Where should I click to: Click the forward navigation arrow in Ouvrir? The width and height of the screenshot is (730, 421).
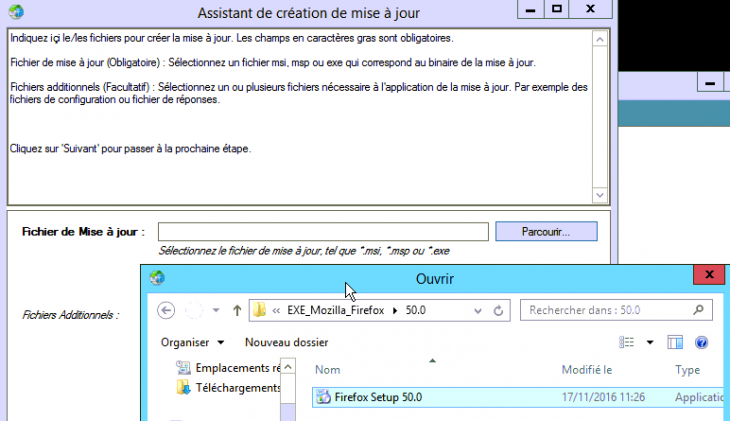[x=194, y=310]
